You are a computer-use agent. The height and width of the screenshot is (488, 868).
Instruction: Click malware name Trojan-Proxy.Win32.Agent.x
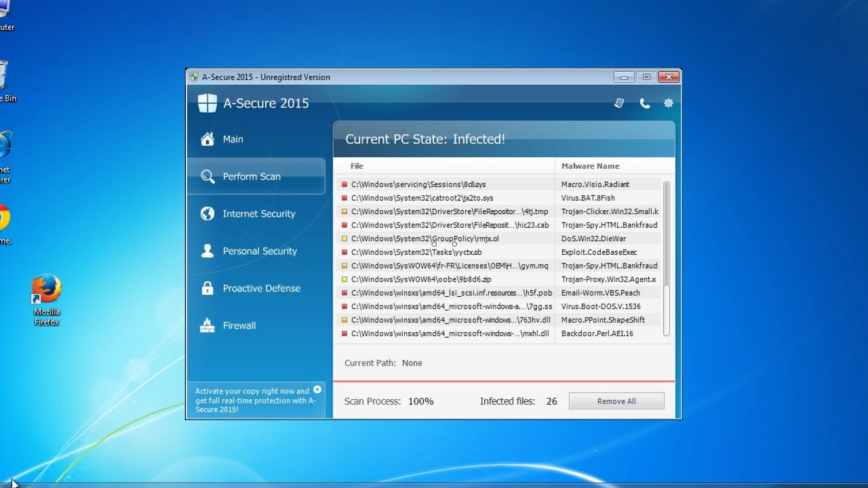[608, 279]
